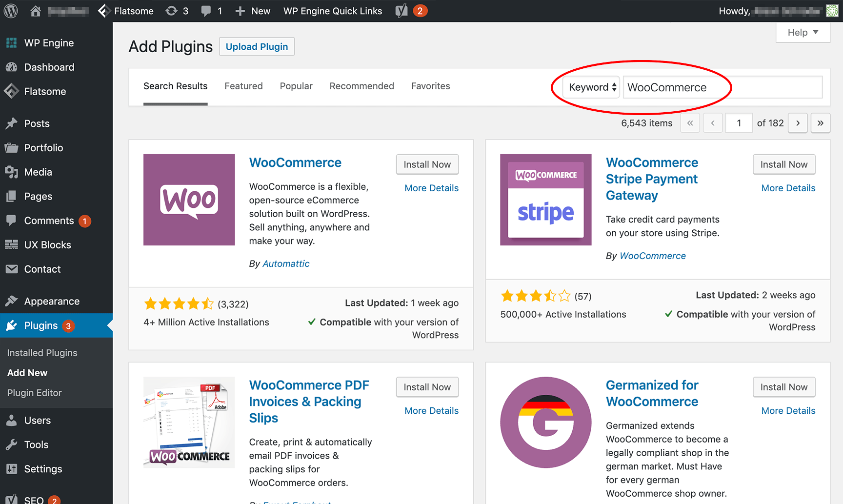Switch to the Search Results tab

[175, 86]
